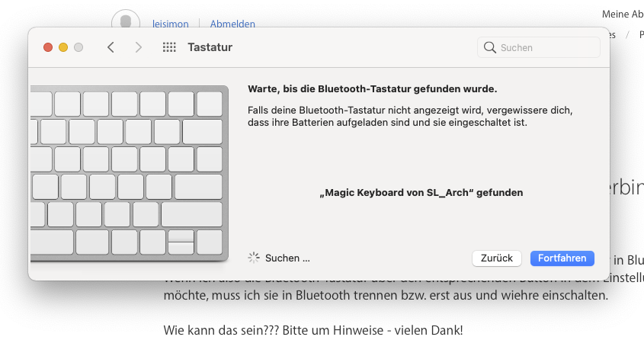
Task: Open the leisimon profile link
Action: click(171, 24)
